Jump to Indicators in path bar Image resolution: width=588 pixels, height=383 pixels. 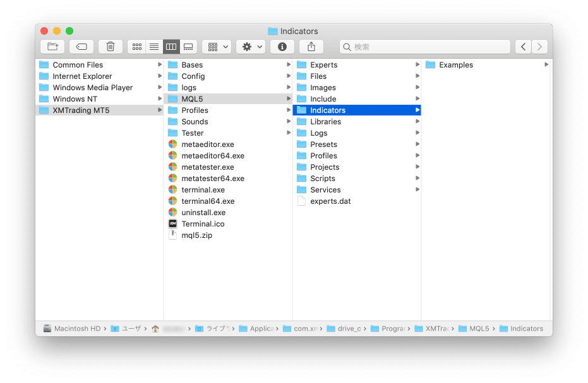coord(521,329)
